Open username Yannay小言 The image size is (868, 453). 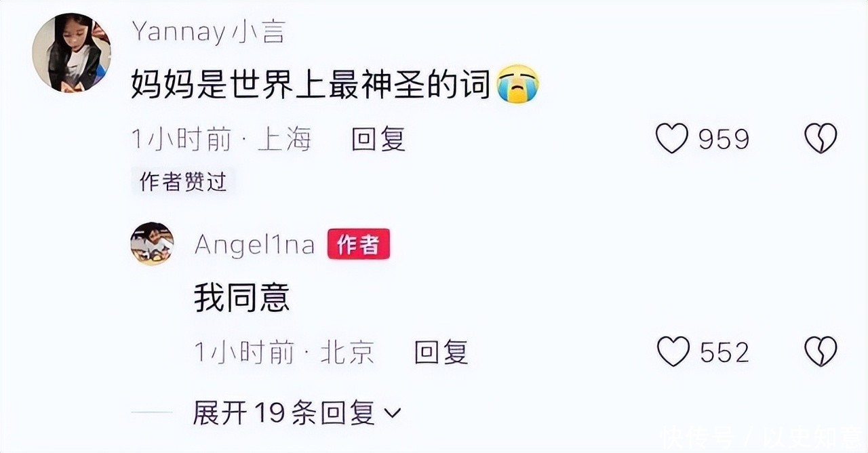[208, 32]
